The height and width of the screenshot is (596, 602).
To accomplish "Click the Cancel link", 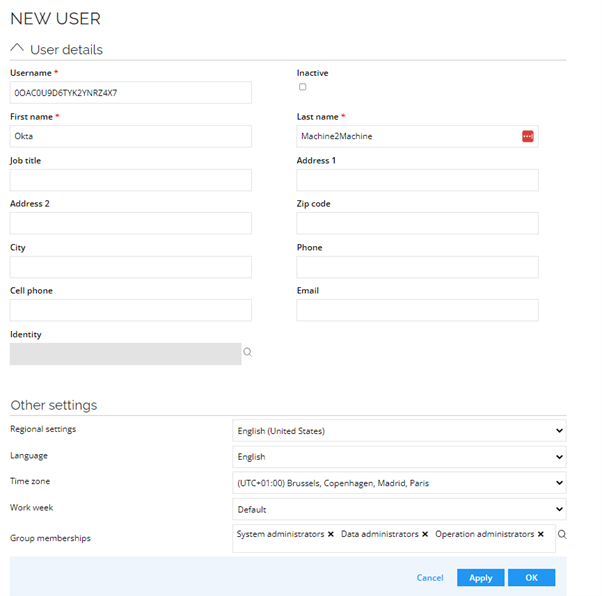I will [430, 578].
